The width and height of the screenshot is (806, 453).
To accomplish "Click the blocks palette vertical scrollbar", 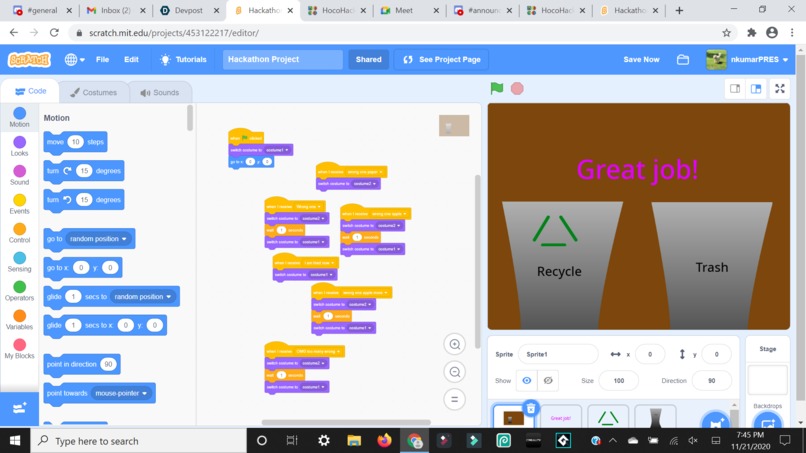I will pyautogui.click(x=190, y=118).
